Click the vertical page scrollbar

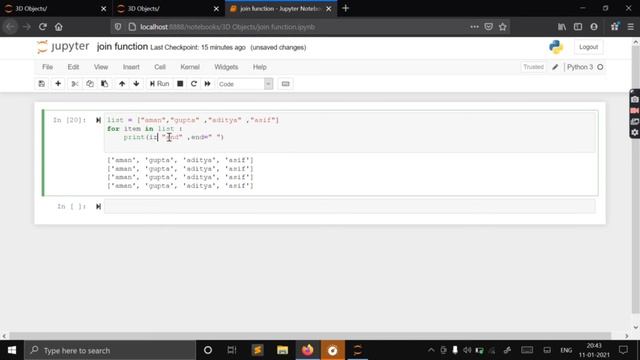[636, 180]
